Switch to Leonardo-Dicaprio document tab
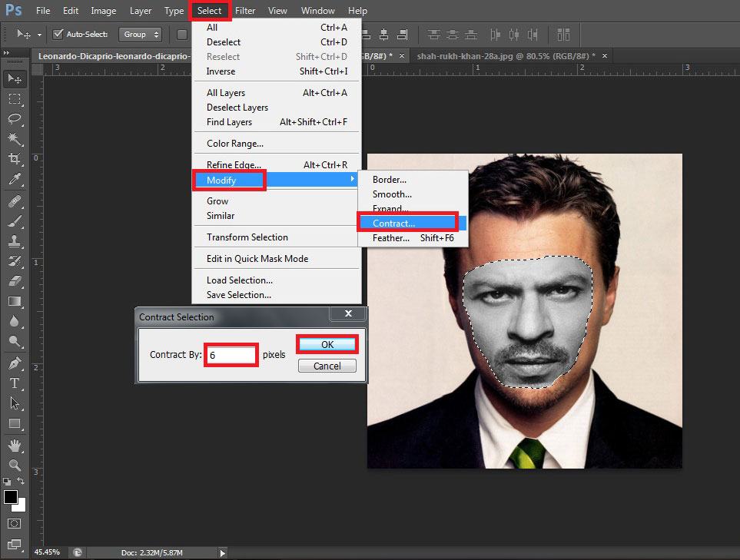This screenshot has width=740, height=560. pos(113,56)
